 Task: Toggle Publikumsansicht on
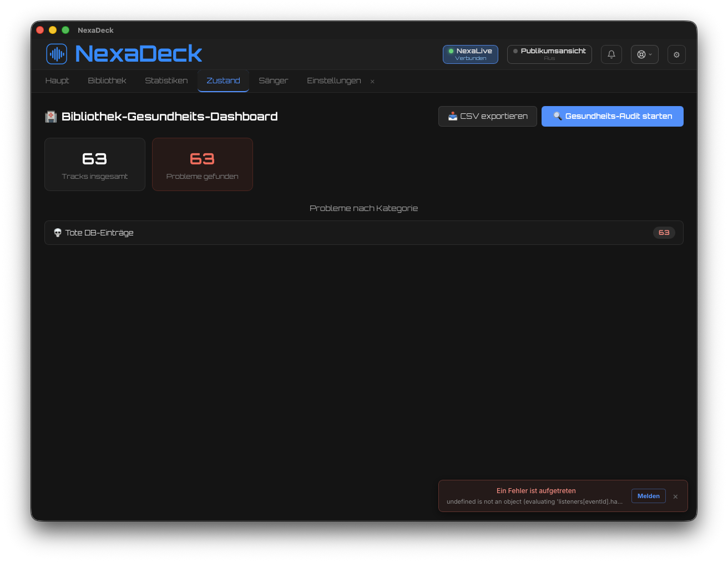pos(549,54)
